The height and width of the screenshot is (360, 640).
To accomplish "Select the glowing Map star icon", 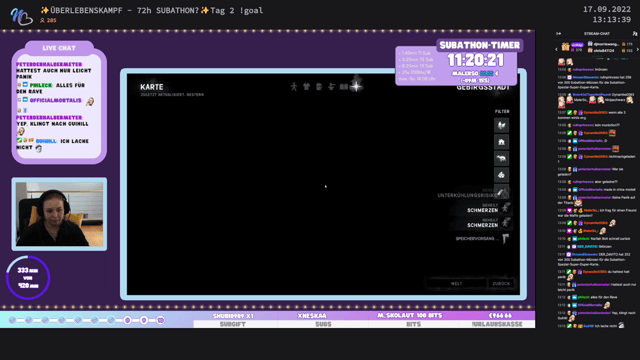I will [356, 86].
